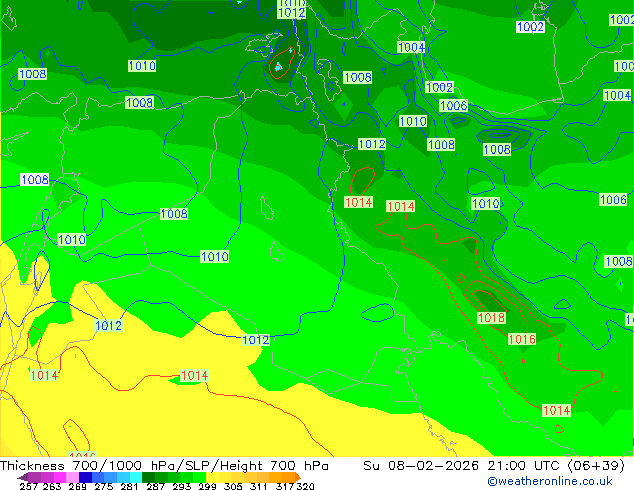Click the 'Su 08-02-2026 21:00 UTC (06+39)' timestamp
This screenshot has width=634, height=490.
coord(494,466)
